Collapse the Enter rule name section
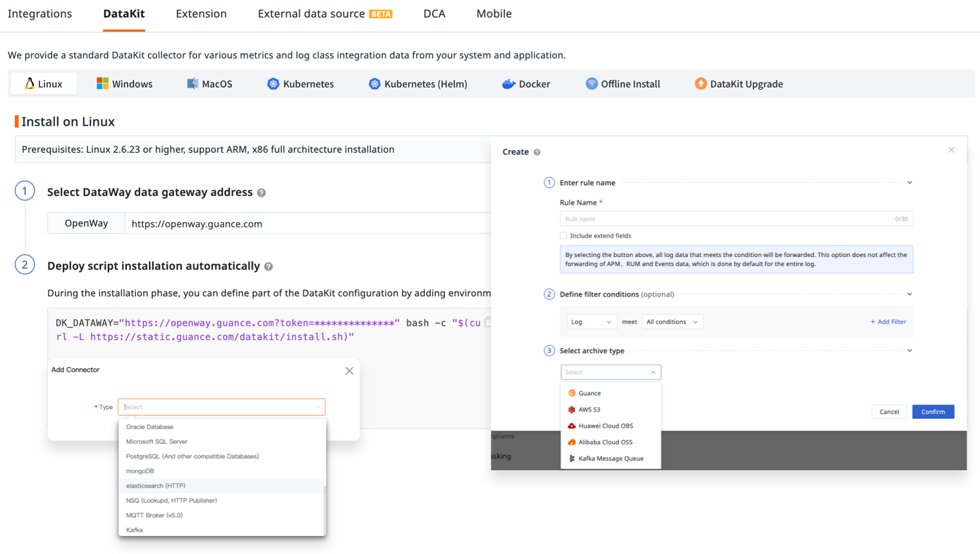Image resolution: width=980 pixels, height=554 pixels. pyautogui.click(x=910, y=183)
